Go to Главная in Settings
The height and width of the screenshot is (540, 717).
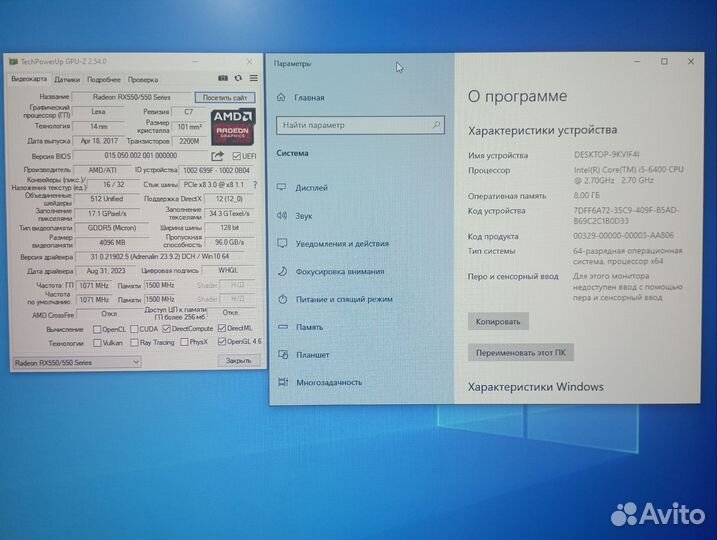[x=309, y=97]
